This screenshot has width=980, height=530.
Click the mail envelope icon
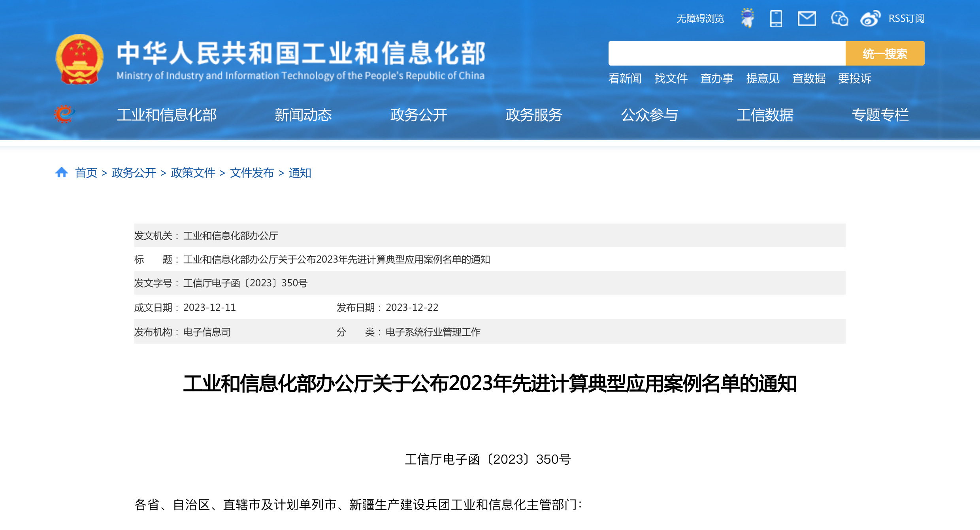(x=807, y=19)
